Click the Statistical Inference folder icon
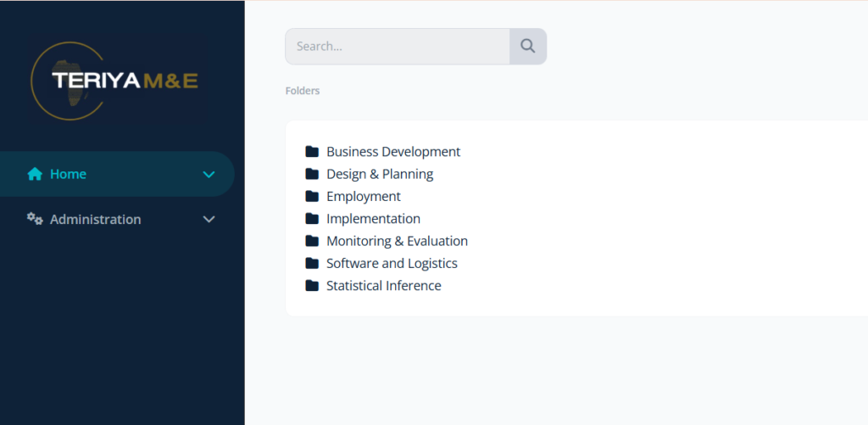Screen dimensions: 868x425 (x=312, y=286)
